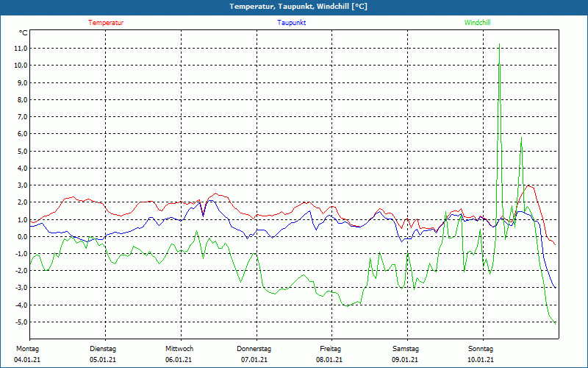Click the y-axis value '6,0'

(21, 134)
